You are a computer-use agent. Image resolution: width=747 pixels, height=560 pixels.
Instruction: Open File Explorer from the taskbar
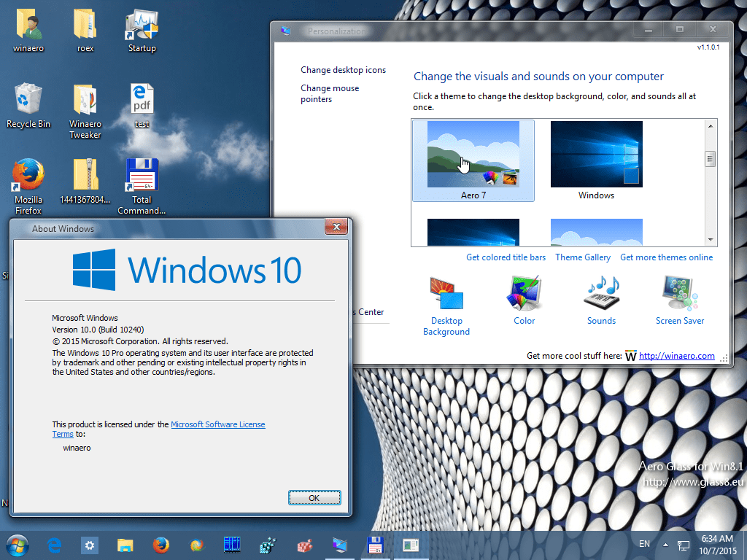[125, 545]
